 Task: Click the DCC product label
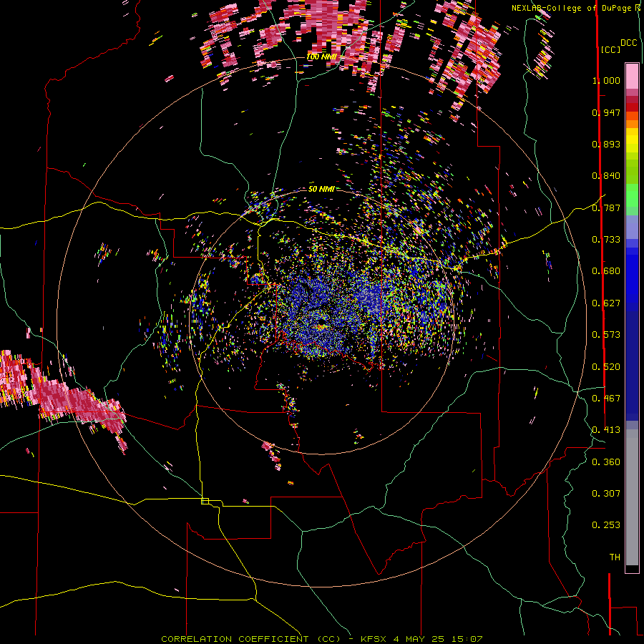point(628,43)
